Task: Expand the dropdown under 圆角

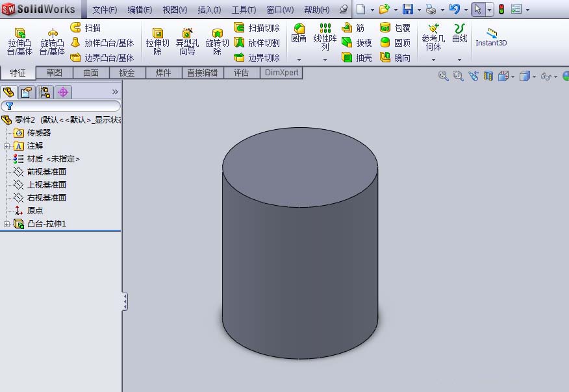Action: [299, 60]
